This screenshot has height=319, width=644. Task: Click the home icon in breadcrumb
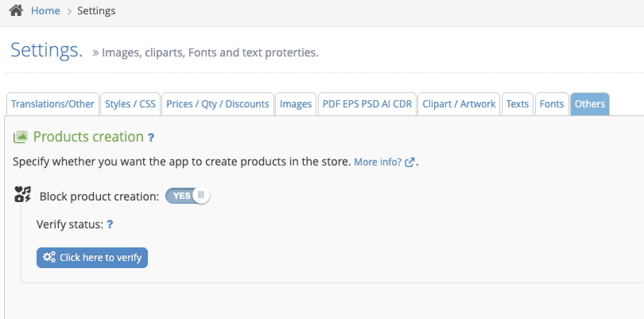point(16,10)
